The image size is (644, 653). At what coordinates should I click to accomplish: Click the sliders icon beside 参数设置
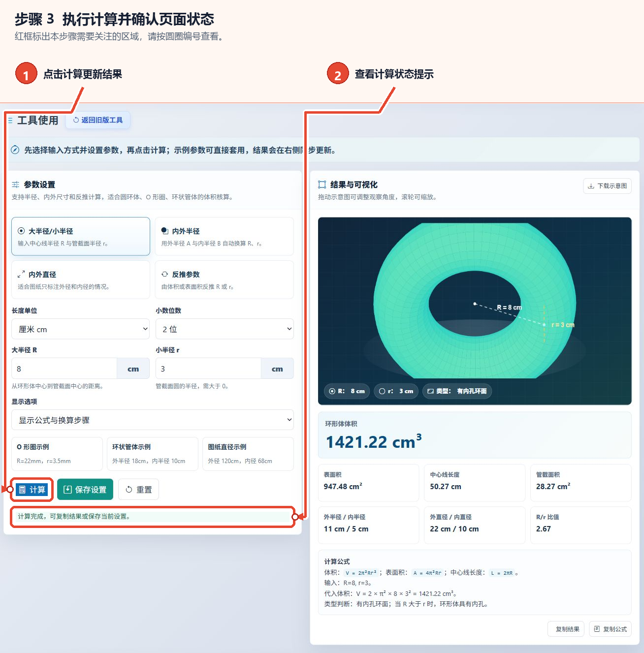pyautogui.click(x=16, y=185)
